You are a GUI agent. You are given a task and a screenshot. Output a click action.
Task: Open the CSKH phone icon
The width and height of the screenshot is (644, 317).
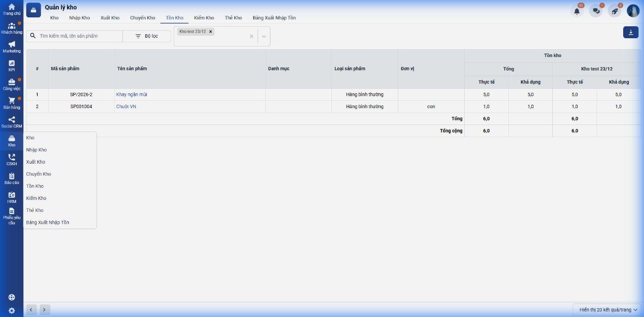tap(11, 157)
